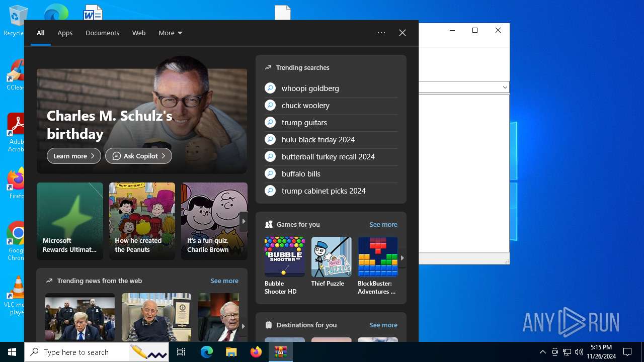Viewport: 644px width, 362px height.
Task: Click See more in Games for you
Action: (383, 224)
